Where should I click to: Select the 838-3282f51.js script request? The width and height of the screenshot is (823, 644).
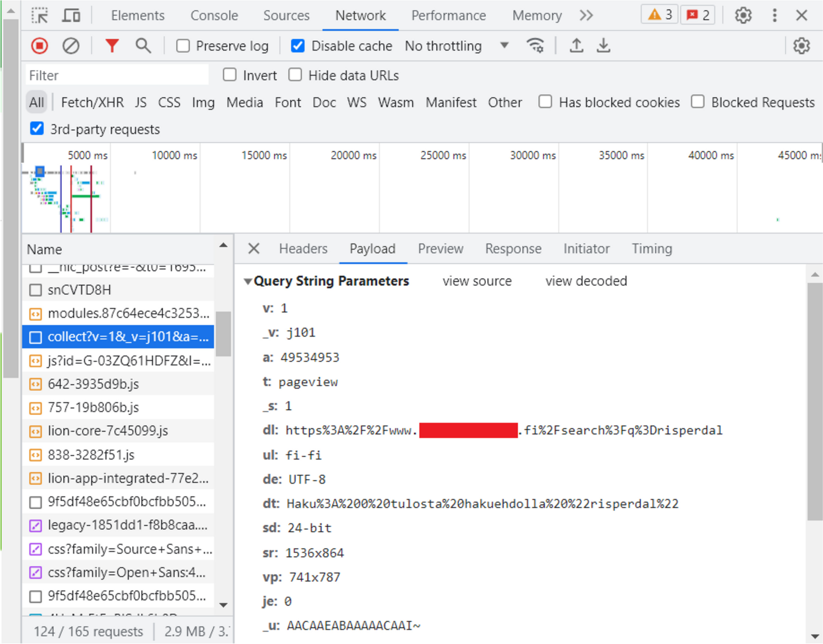(x=118, y=454)
